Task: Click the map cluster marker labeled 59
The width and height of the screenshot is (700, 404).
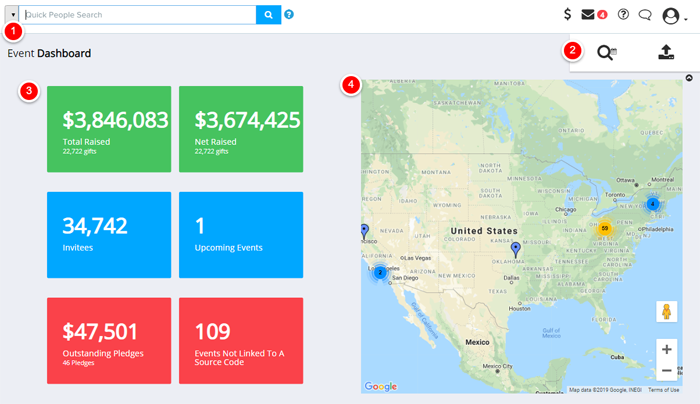Action: click(604, 228)
